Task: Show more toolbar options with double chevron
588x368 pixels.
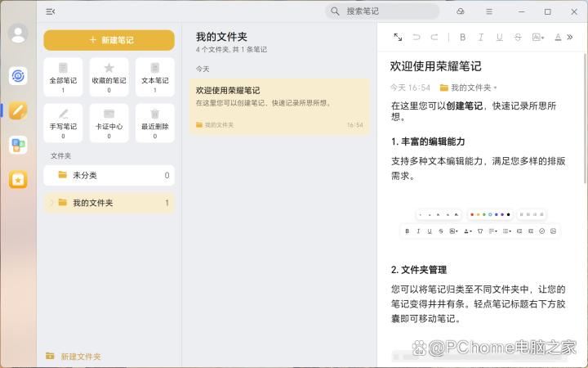Action: tap(570, 37)
